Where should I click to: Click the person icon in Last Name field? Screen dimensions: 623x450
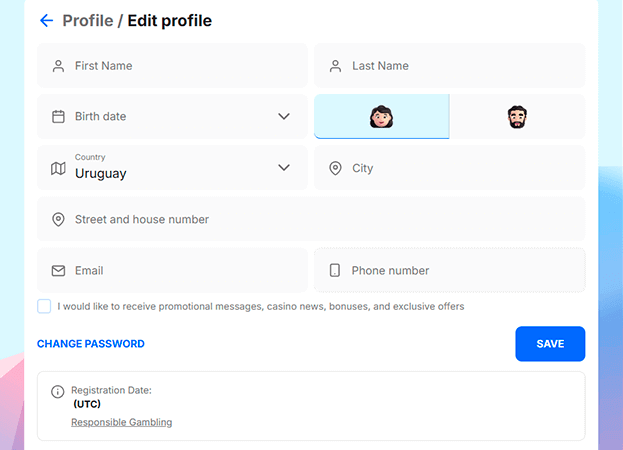tap(335, 66)
